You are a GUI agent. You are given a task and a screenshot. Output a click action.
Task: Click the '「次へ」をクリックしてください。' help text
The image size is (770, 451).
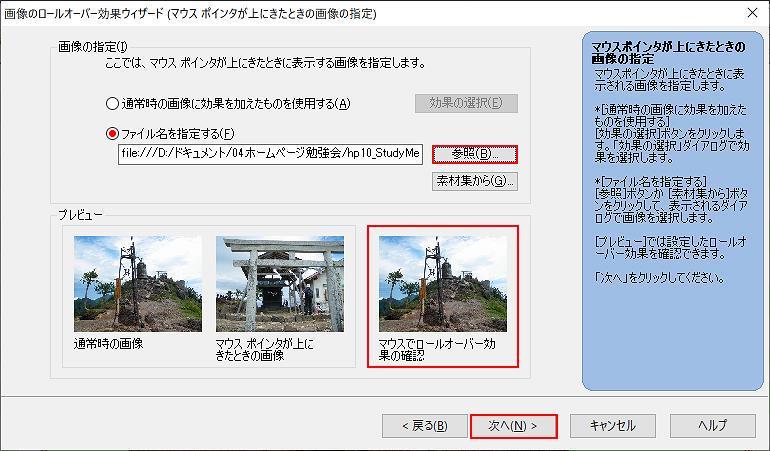pos(660,278)
